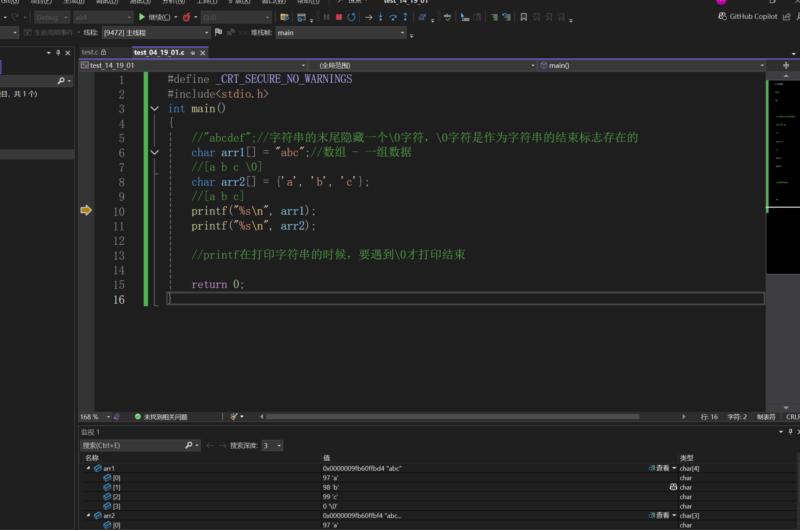This screenshot has width=800, height=530.
Task: Collapse the arr1 watch tree node
Action: click(88, 468)
